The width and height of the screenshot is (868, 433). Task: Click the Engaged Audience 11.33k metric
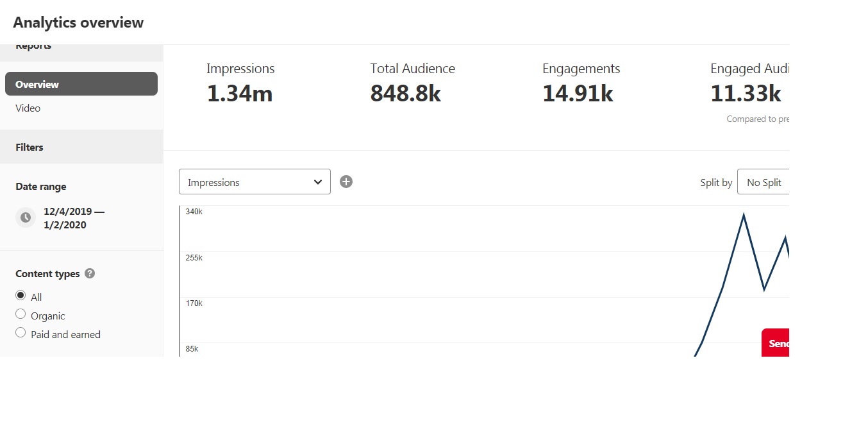tap(749, 84)
